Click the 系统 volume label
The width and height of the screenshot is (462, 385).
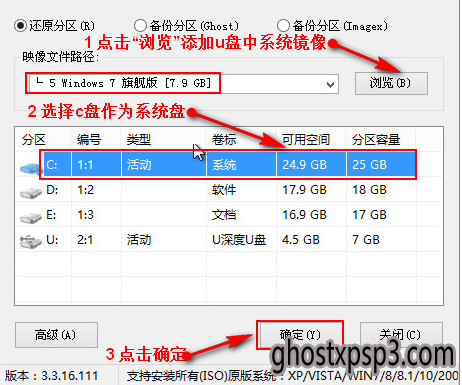tap(224, 165)
